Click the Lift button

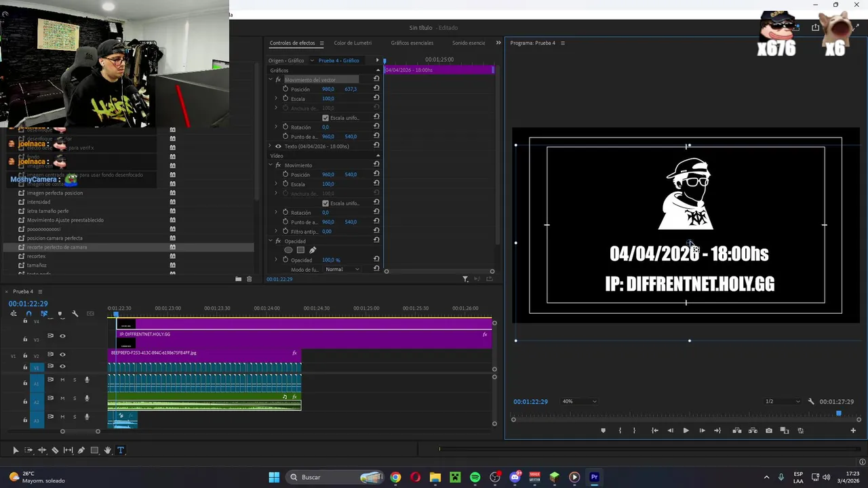[x=736, y=430]
